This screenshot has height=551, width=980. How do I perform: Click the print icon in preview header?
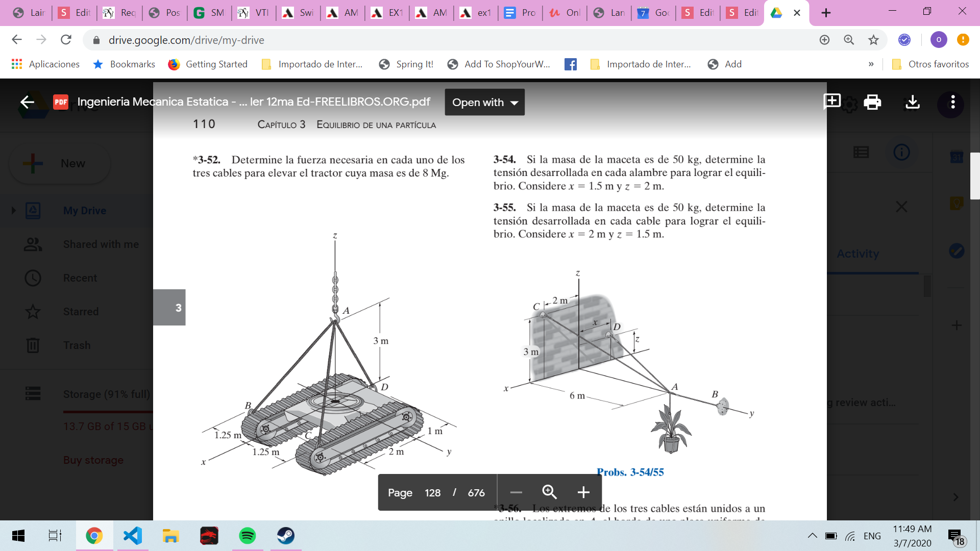[x=872, y=102]
